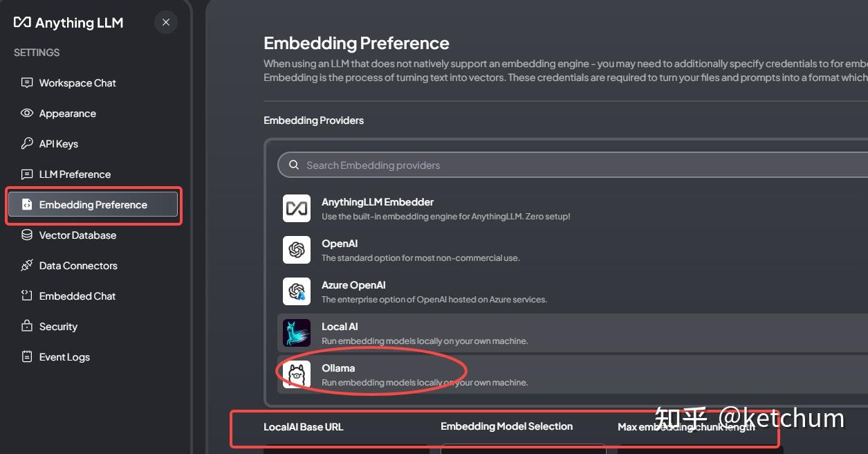Image resolution: width=868 pixels, height=454 pixels.
Task: Click the OpenAI logo icon
Action: (x=297, y=250)
